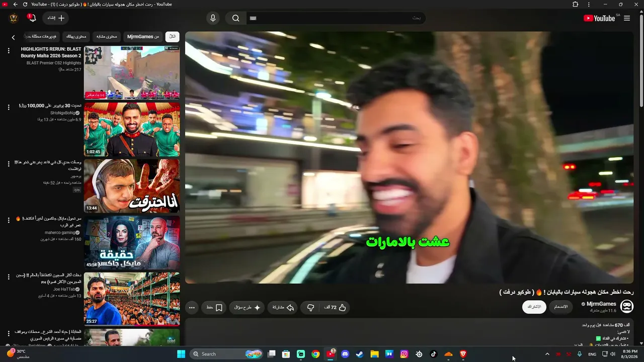This screenshot has height=362, width=644.
Task: Open the SHoNgxBoNg channel link
Action: click(x=63, y=113)
